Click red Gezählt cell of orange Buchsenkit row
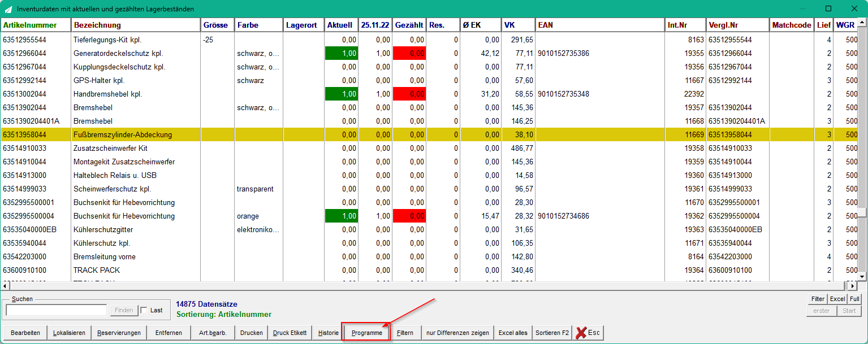The image size is (868, 344). click(x=410, y=216)
